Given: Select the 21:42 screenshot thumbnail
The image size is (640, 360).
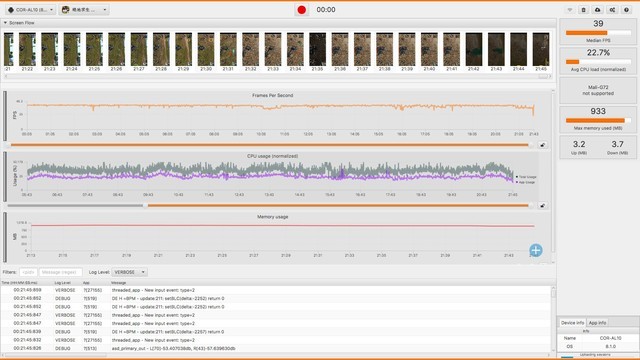Looking at the screenshot, I should click(x=473, y=49).
